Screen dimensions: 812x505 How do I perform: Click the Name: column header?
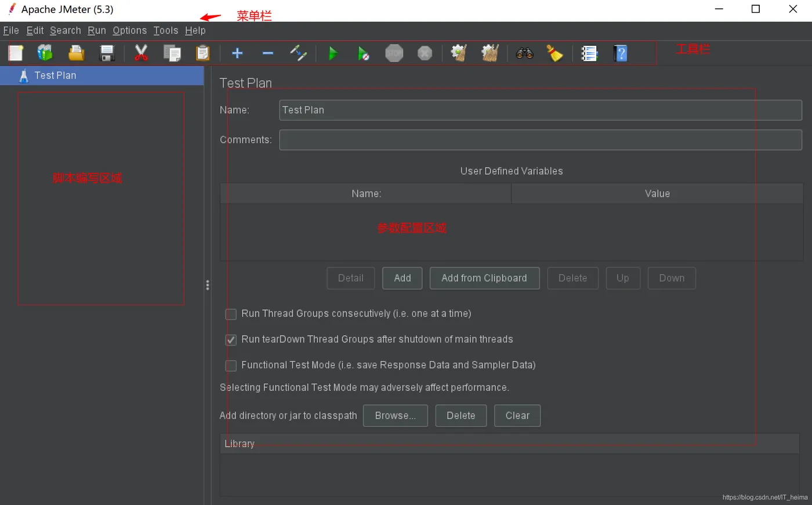(366, 194)
